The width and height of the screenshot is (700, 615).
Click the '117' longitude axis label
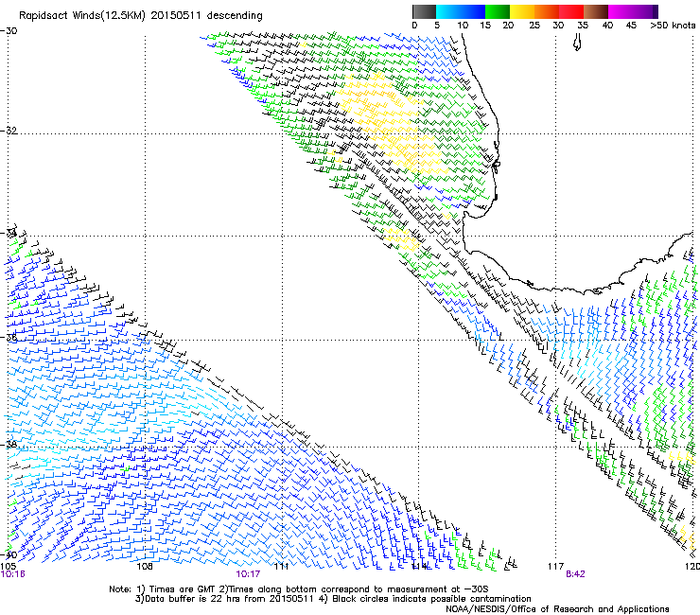(555, 567)
